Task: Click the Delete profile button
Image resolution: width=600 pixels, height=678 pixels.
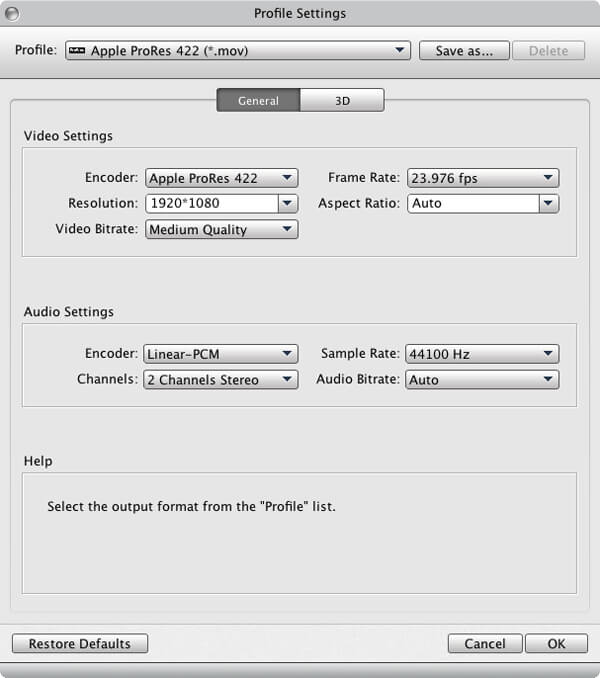Action: [x=548, y=50]
